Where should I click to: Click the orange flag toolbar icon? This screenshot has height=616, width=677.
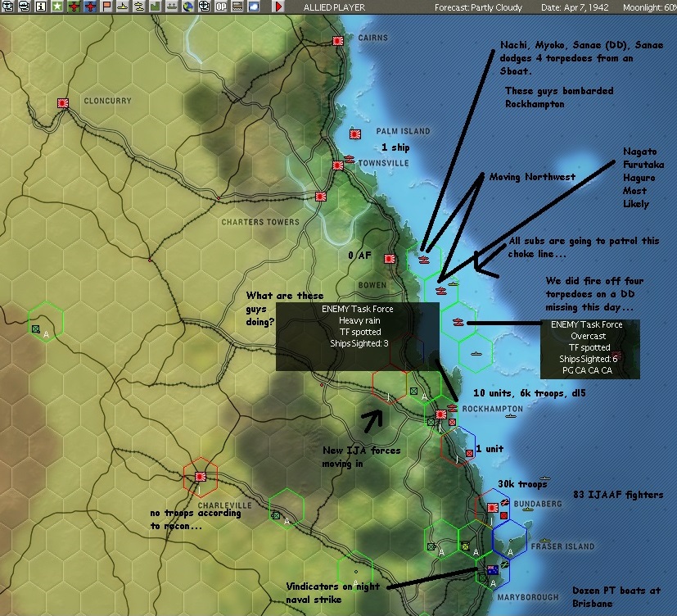tap(106, 7)
